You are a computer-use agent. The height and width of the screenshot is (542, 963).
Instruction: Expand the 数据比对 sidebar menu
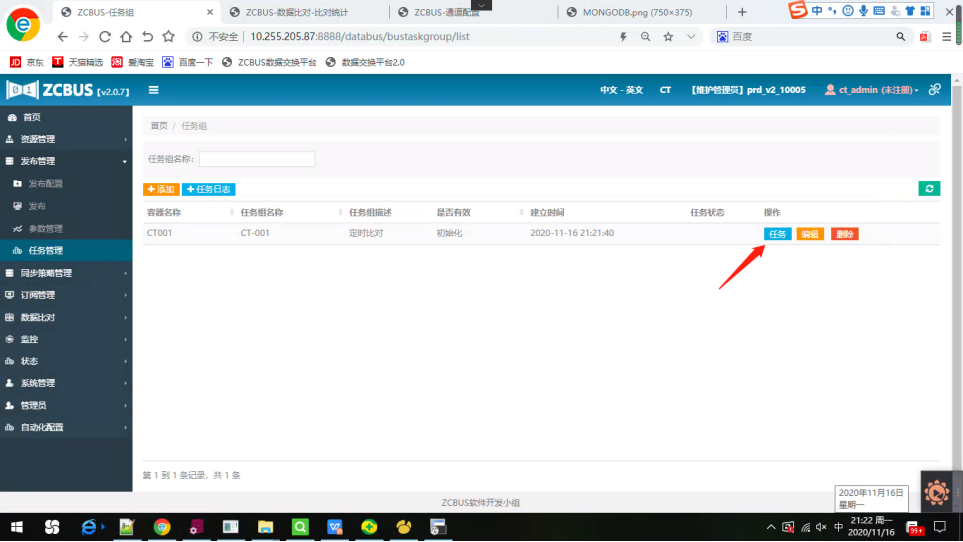(x=66, y=317)
